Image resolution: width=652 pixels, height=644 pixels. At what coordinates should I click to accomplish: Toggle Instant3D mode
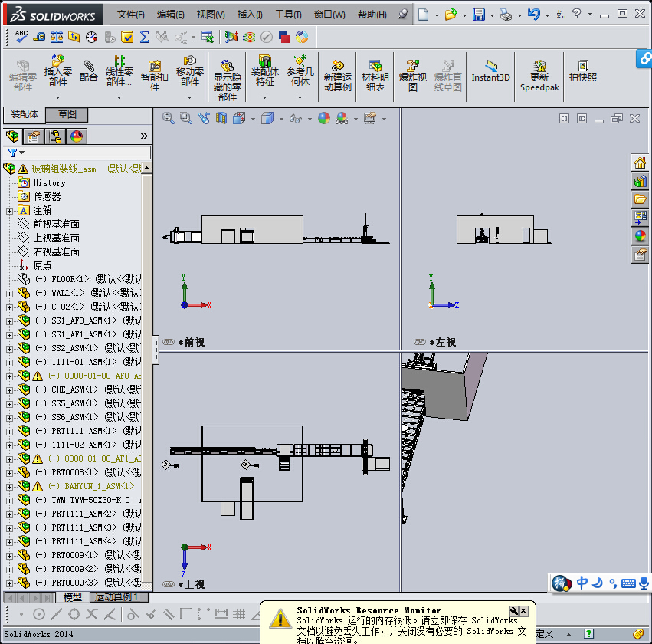click(x=490, y=71)
